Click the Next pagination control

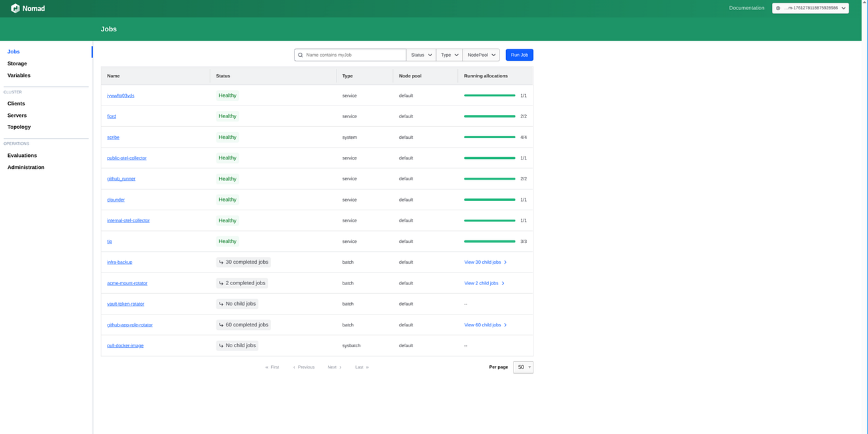(333, 367)
